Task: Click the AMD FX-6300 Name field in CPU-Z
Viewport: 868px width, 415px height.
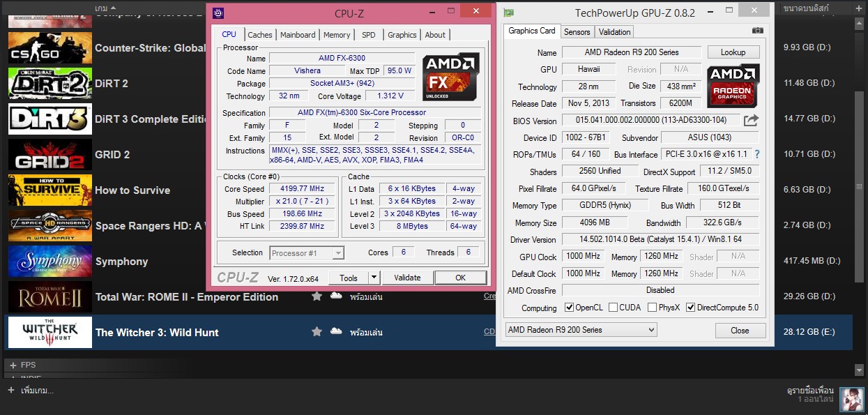Action: [342, 58]
